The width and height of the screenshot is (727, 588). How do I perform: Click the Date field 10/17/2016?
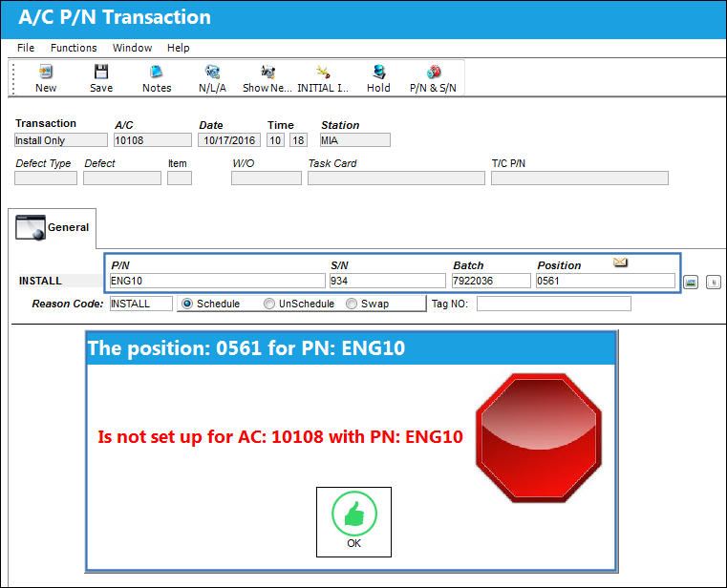[x=229, y=140]
